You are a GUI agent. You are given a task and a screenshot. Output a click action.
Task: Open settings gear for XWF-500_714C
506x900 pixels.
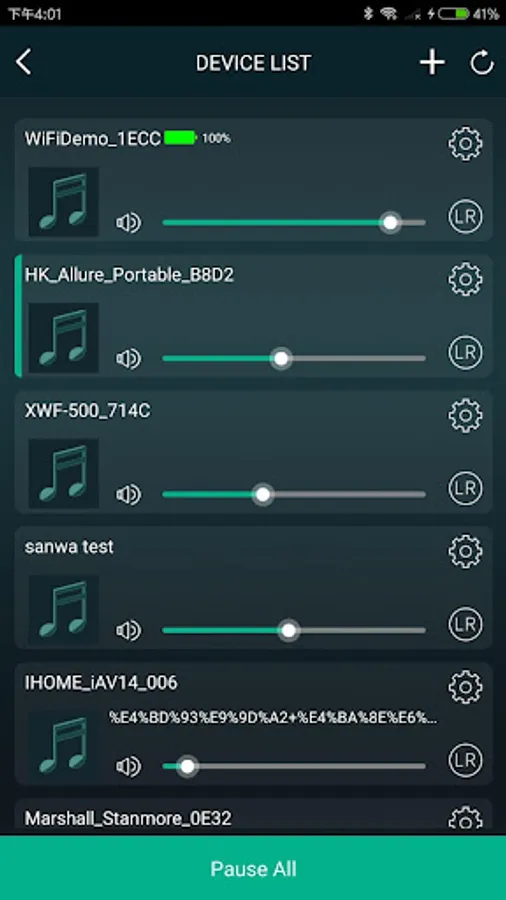pos(465,416)
